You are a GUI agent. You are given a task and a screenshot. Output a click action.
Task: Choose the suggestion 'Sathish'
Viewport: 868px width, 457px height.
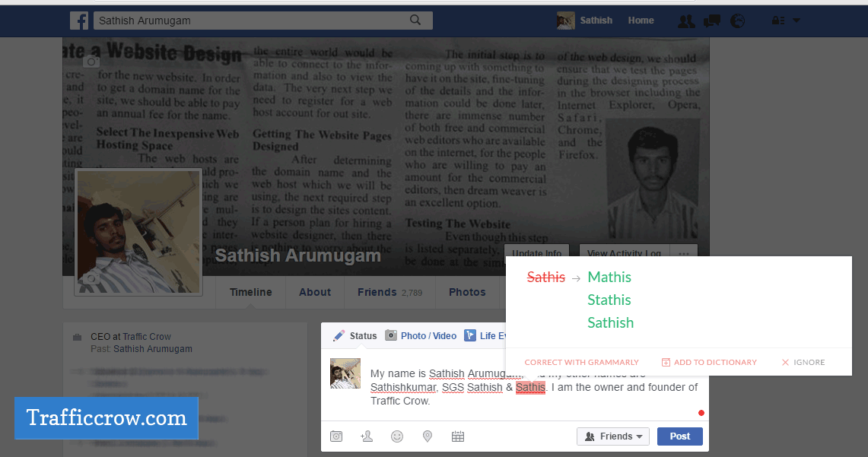[611, 322]
